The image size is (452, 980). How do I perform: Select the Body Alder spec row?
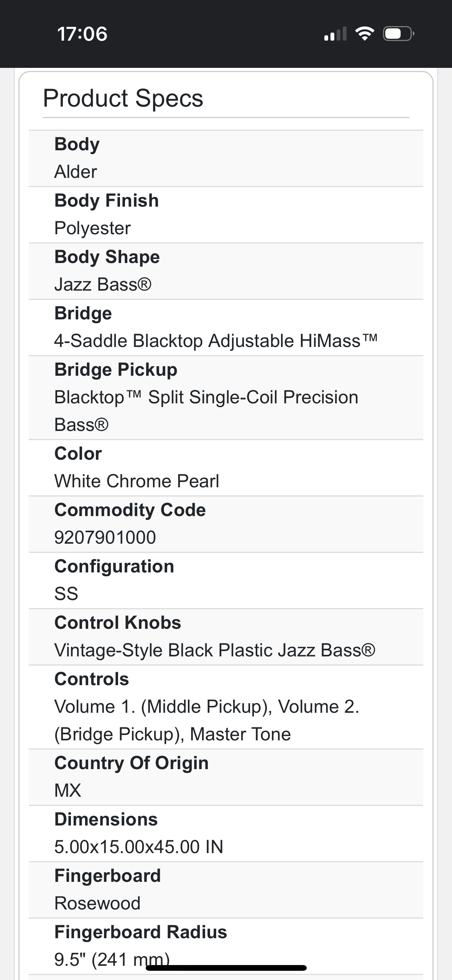225,158
